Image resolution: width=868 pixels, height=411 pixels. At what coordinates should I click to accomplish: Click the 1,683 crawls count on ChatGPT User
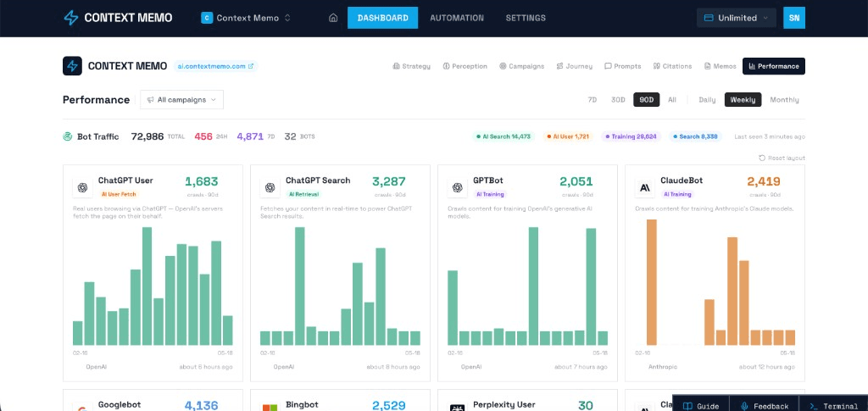tap(202, 181)
